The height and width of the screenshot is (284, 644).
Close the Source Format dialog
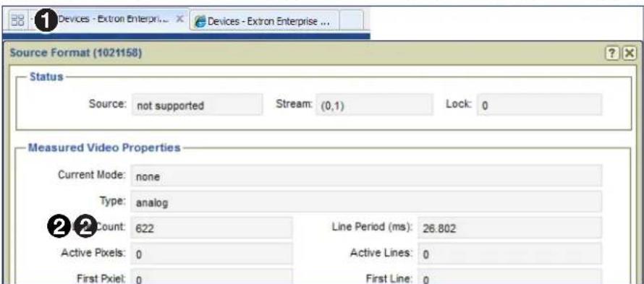(629, 53)
